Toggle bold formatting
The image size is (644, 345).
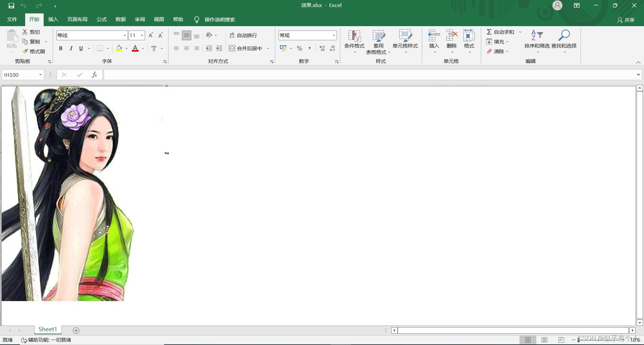(61, 48)
